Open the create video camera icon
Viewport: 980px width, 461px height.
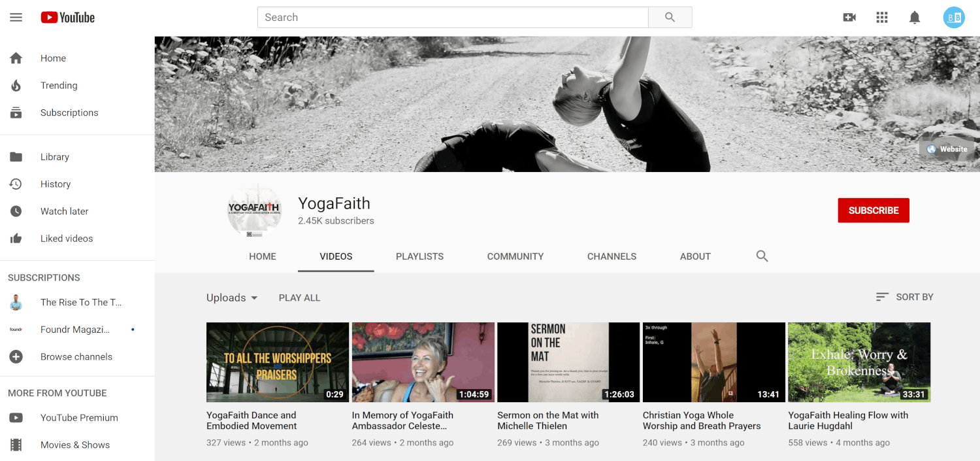849,18
